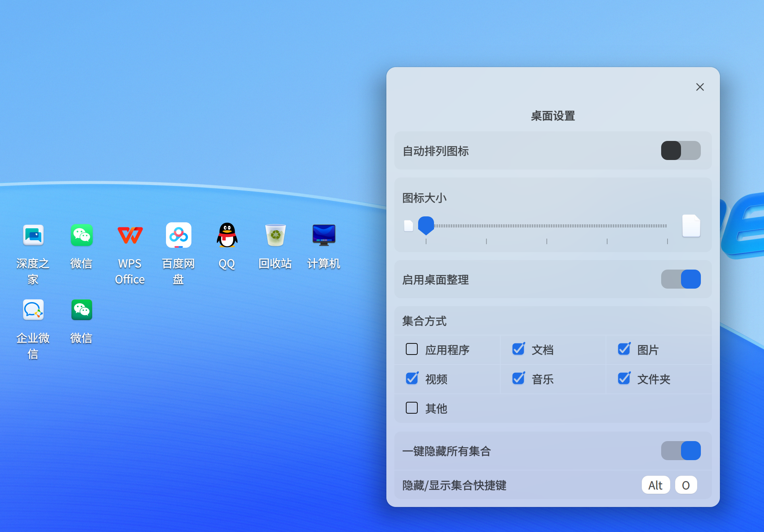This screenshot has width=764, height=532.
Task: Click the icon size slider handle
Action: 426,225
